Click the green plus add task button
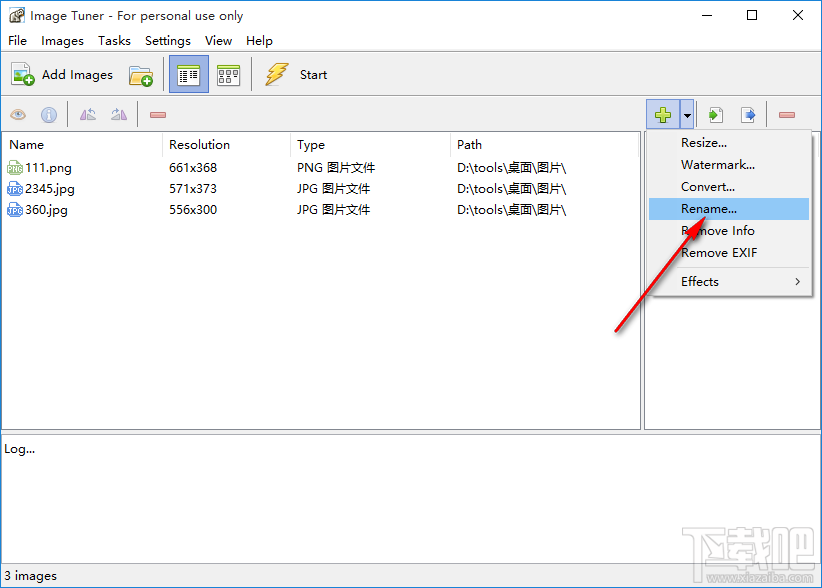The width and height of the screenshot is (822, 588). point(663,114)
